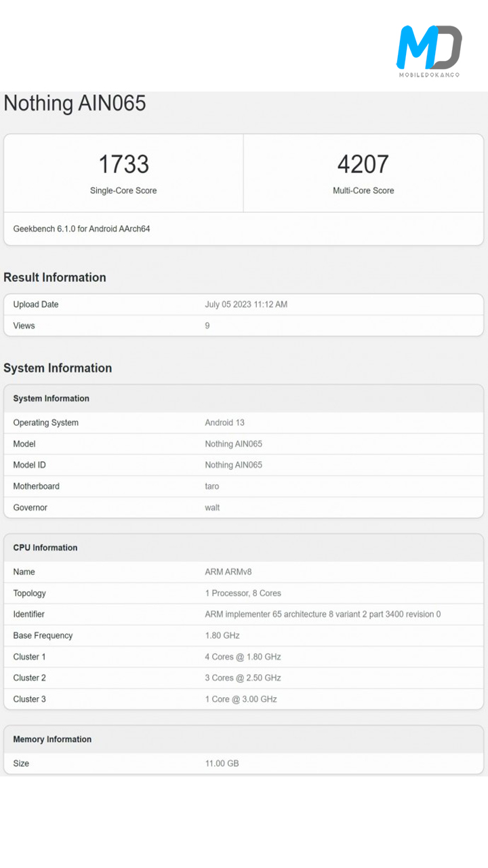This screenshot has height=868, width=488.
Task: Click the Governor value walt
Action: (212, 507)
